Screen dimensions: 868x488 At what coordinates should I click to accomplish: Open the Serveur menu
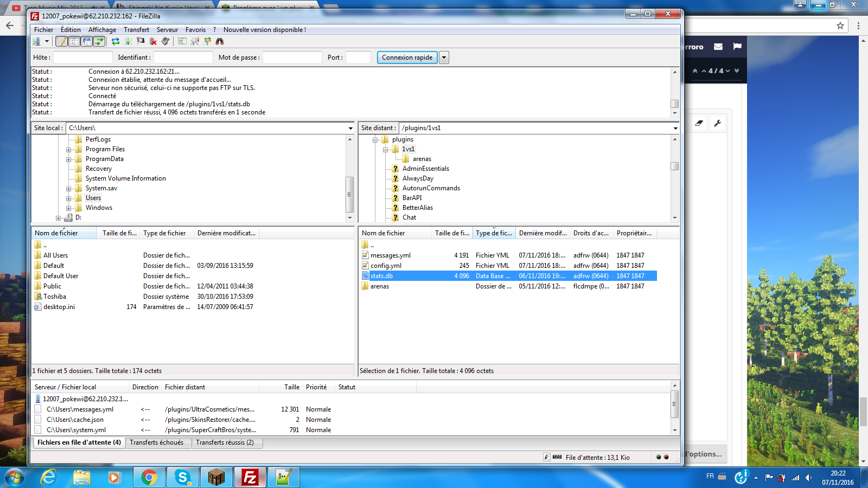click(x=167, y=30)
